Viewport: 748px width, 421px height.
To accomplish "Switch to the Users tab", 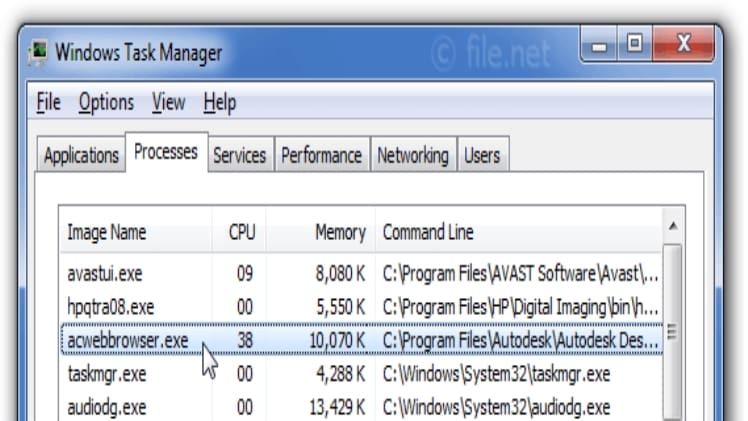I will click(481, 155).
